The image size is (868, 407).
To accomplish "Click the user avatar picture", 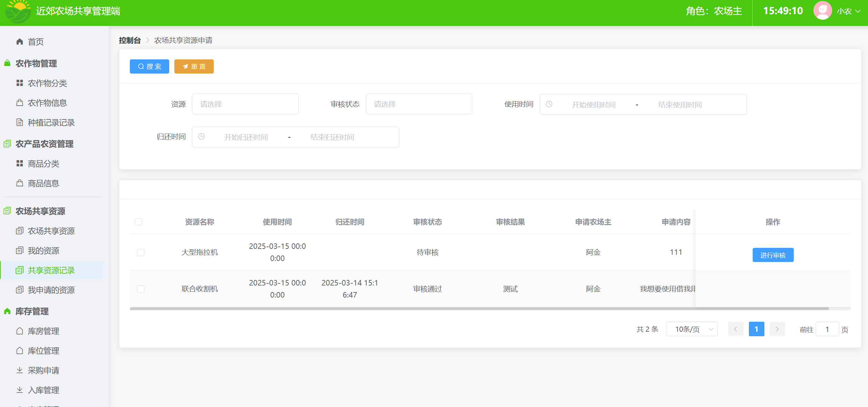I will point(822,11).
